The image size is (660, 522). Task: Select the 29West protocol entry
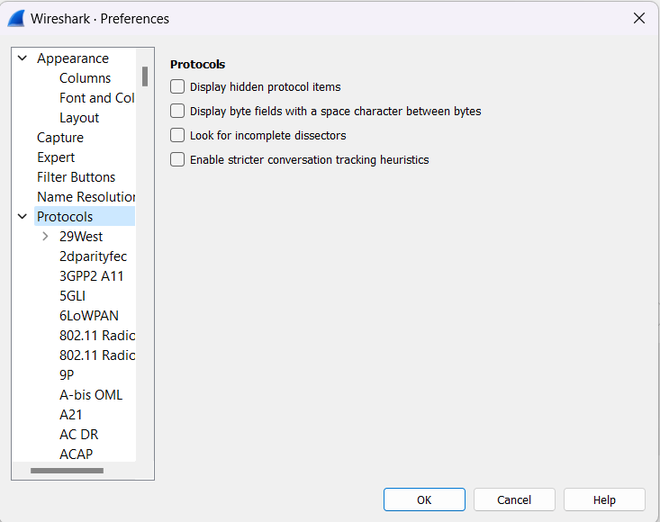[x=81, y=236]
